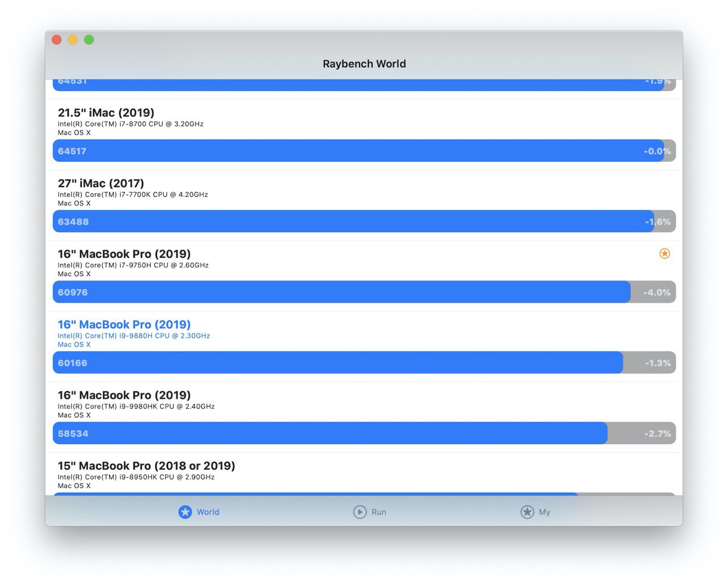Click the World tab star icon

click(x=185, y=512)
